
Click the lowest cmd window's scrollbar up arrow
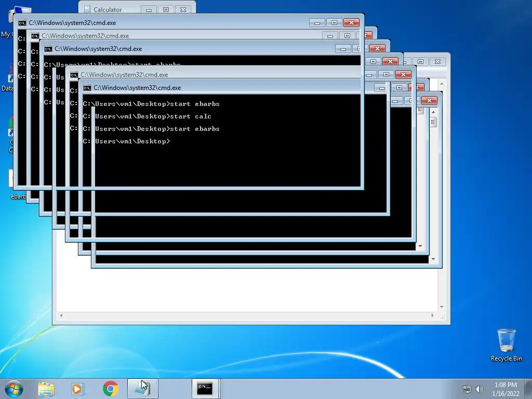433,112
